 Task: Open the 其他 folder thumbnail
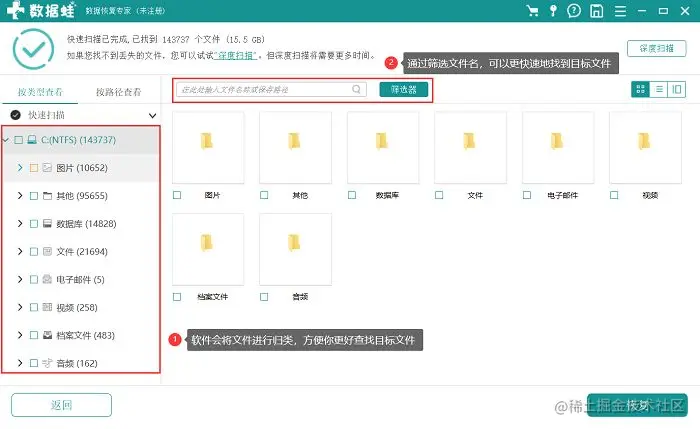(296, 147)
